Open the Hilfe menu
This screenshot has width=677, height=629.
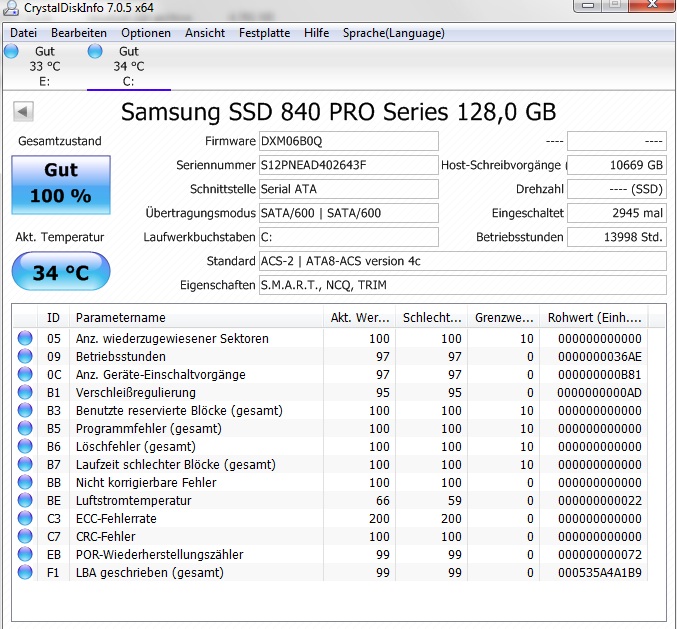point(316,33)
